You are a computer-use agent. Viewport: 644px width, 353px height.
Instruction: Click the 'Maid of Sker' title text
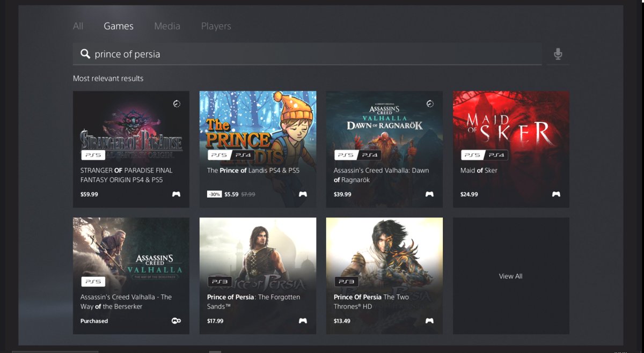pos(479,170)
